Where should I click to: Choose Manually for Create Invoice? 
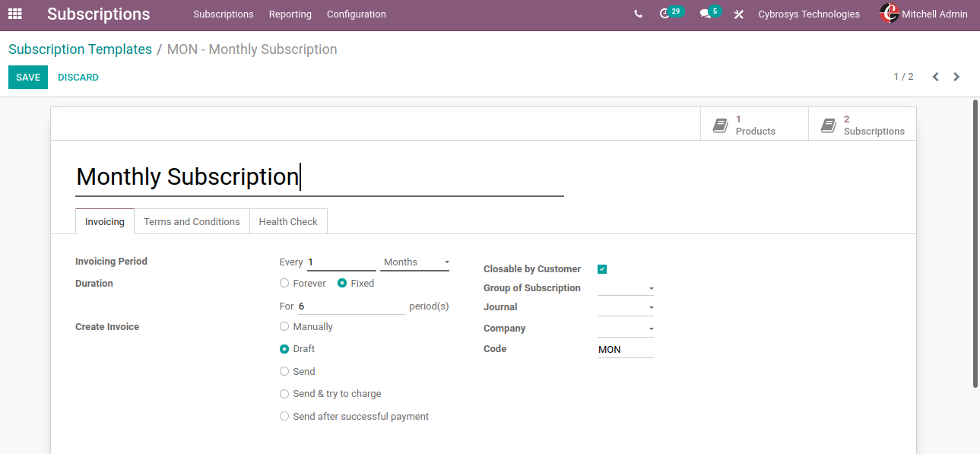(x=284, y=327)
